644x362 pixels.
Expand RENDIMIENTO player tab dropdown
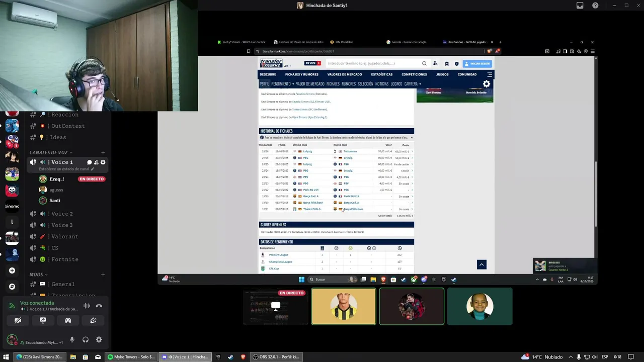pos(282,84)
